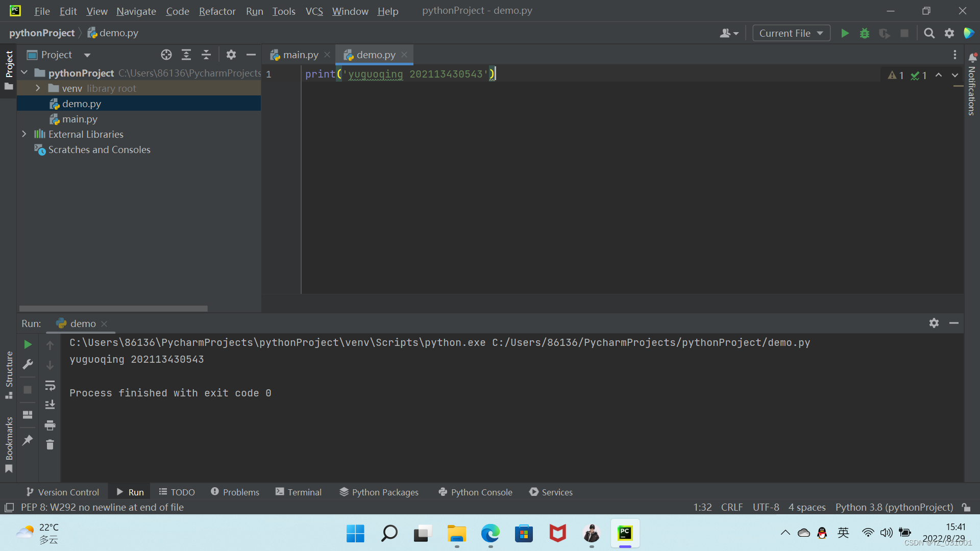Toggle read-only lock icon in status bar
Viewport: 980px width, 551px height.
(x=966, y=507)
